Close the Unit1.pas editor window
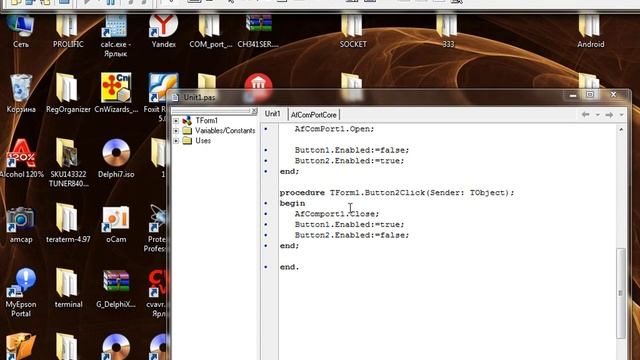This screenshot has width=640, height=360. point(613,95)
